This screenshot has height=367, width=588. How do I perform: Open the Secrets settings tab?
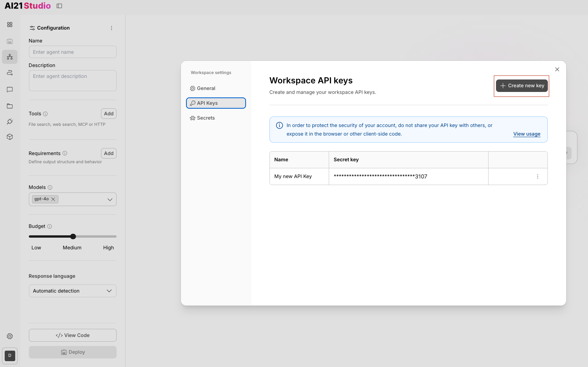(x=216, y=118)
